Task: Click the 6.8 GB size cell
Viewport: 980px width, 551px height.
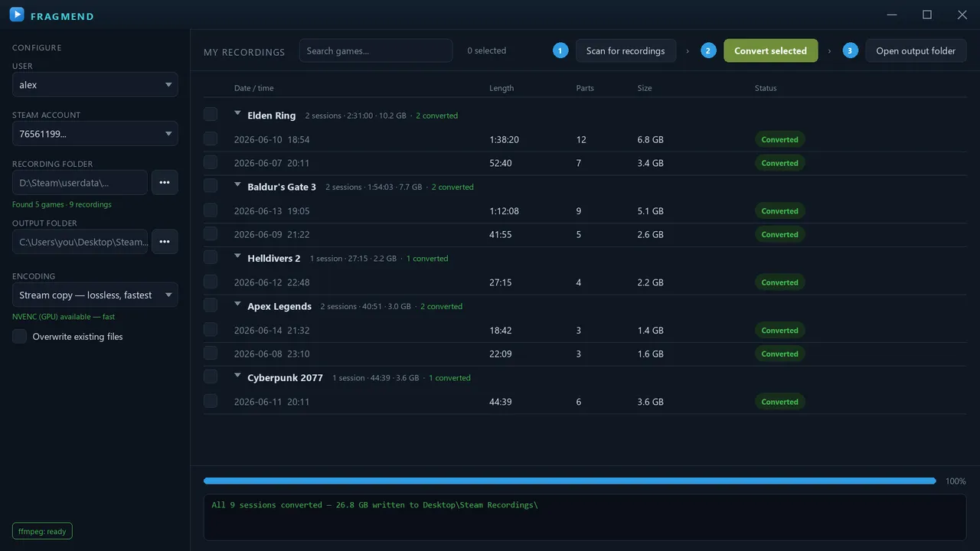Action: point(650,139)
